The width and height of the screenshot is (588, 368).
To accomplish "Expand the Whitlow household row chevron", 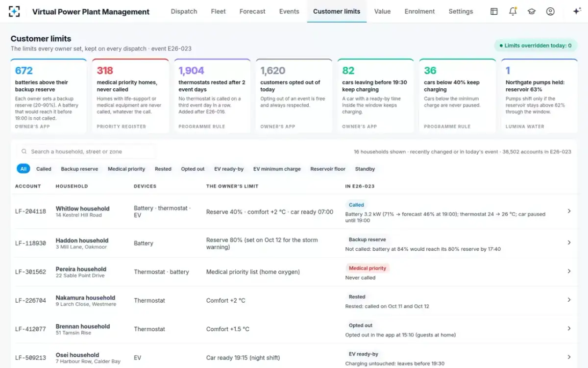I will click(x=569, y=211).
